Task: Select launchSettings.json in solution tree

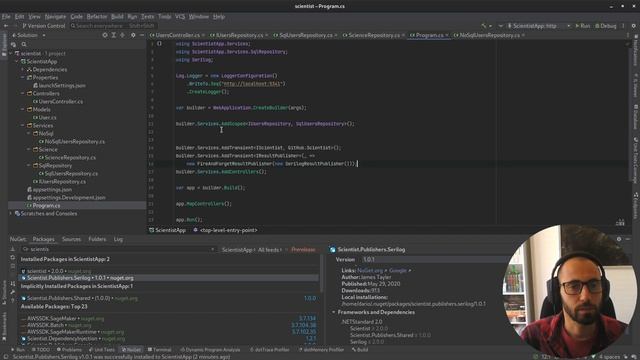Action: [x=59, y=86]
